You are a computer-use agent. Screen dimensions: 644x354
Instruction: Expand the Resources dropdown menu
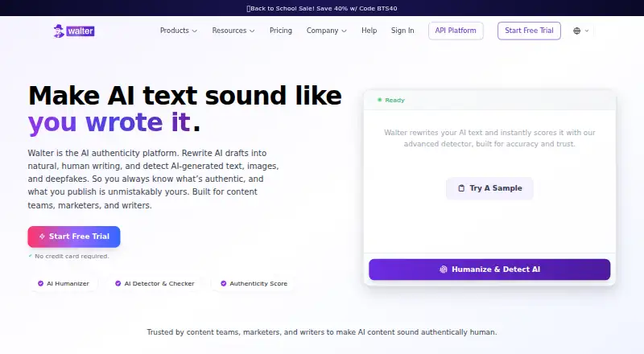coord(233,31)
